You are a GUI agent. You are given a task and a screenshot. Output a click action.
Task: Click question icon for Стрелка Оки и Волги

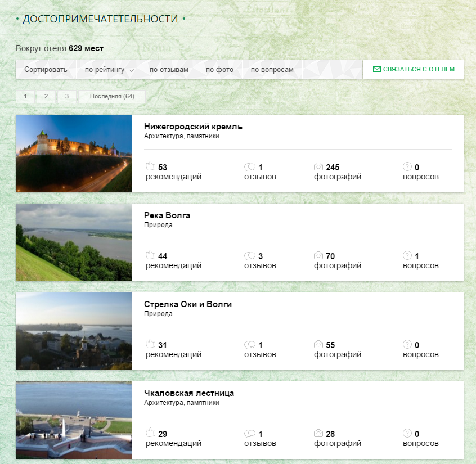click(x=407, y=344)
